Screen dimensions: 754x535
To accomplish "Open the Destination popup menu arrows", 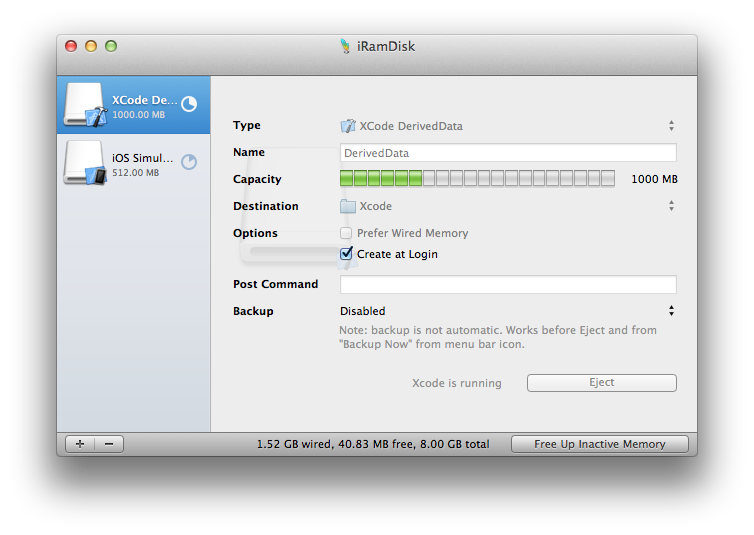I will [x=671, y=206].
